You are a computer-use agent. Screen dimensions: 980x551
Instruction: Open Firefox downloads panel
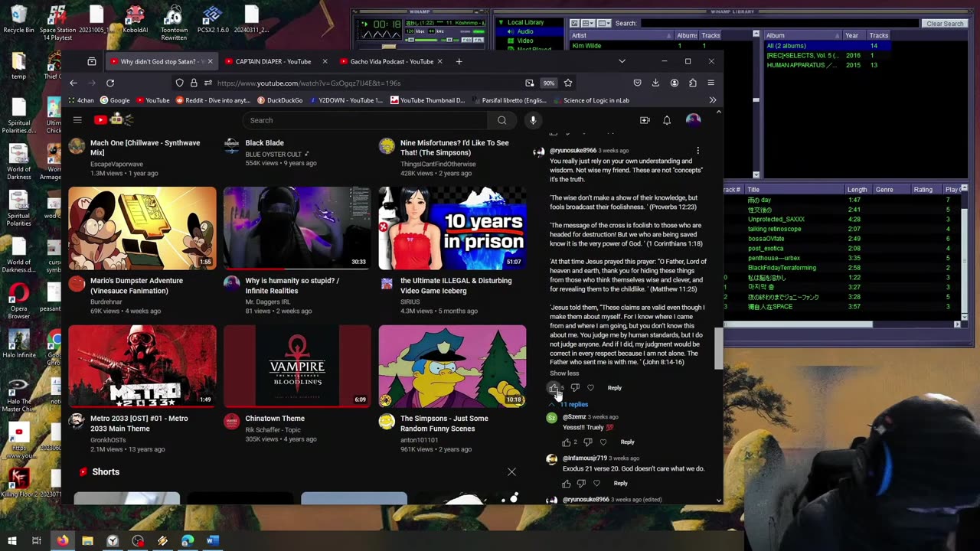[x=655, y=83]
